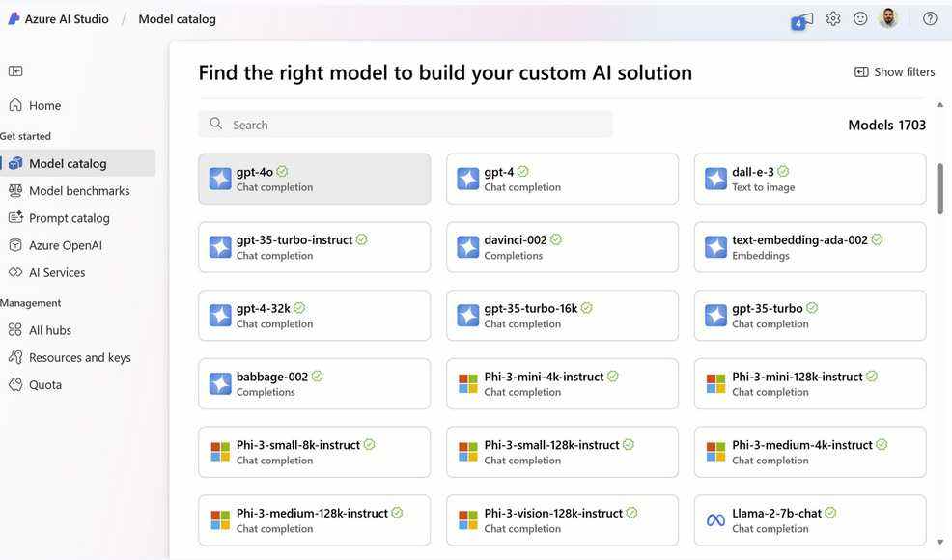Open Phi-3-medium-4k-instruct model card
Screen dimensions: 952x560
pyautogui.click(x=810, y=452)
